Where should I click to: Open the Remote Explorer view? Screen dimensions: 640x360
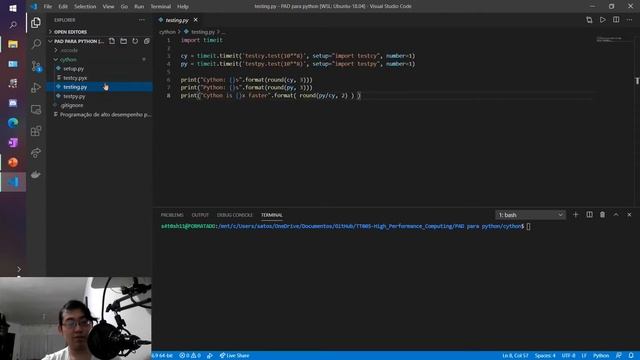click(x=36, y=109)
